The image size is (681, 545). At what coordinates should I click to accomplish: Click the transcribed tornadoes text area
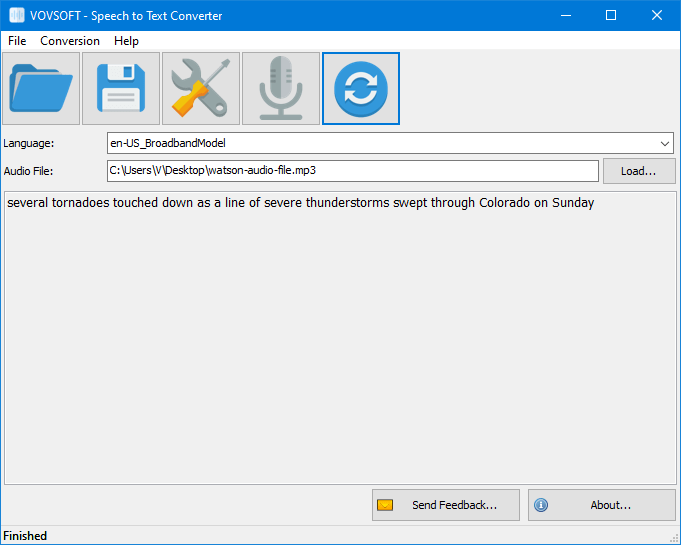click(x=340, y=338)
